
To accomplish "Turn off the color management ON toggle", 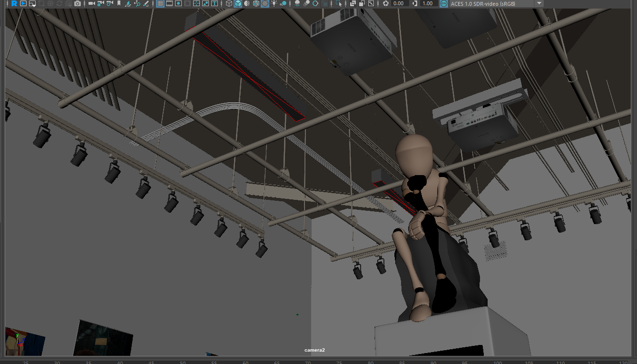I will pyautogui.click(x=443, y=3).
